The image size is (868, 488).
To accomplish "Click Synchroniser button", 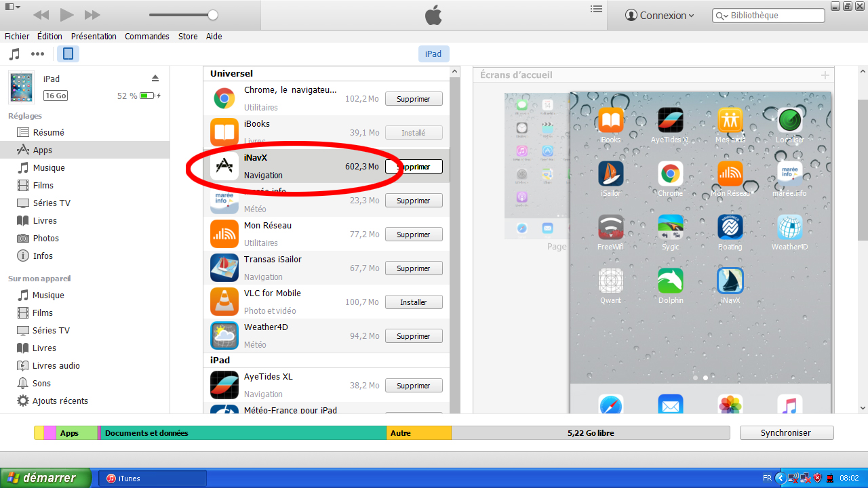I will (x=787, y=433).
